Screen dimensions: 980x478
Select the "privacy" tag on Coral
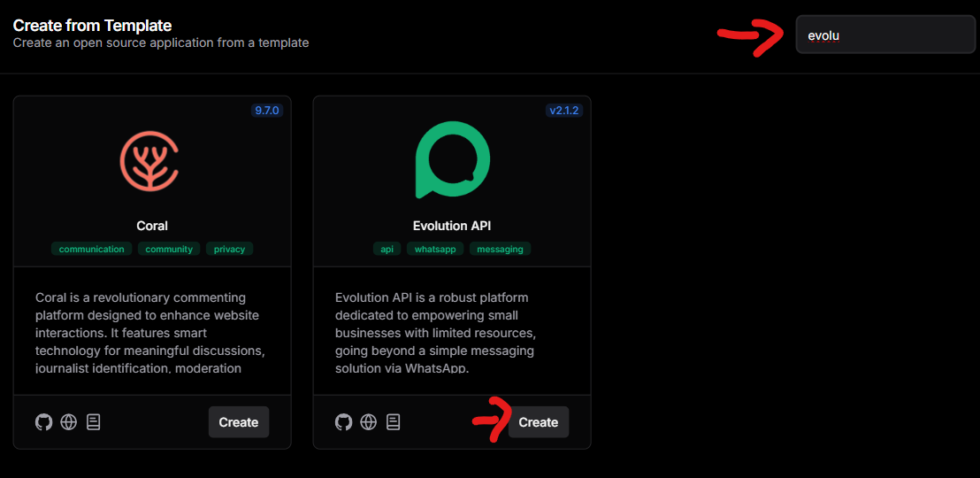[x=229, y=249]
